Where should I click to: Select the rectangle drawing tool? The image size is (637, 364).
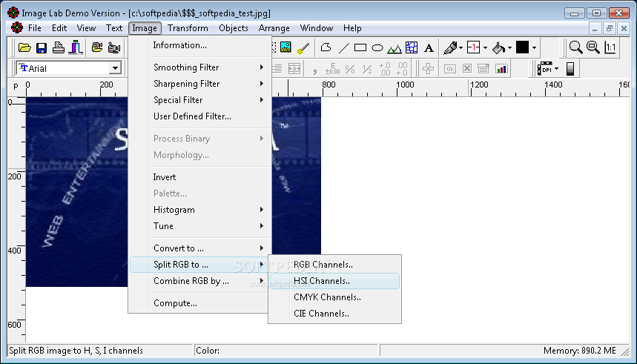(x=360, y=48)
